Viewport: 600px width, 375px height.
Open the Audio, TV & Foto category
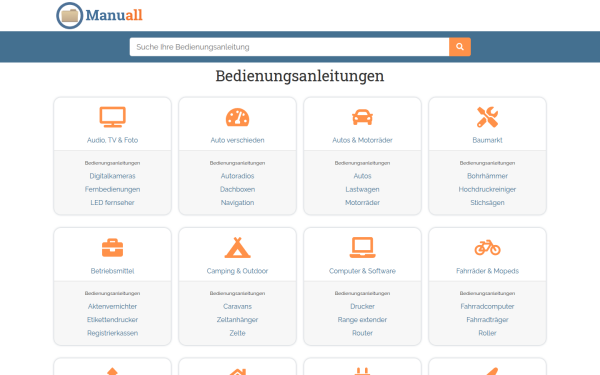click(112, 140)
